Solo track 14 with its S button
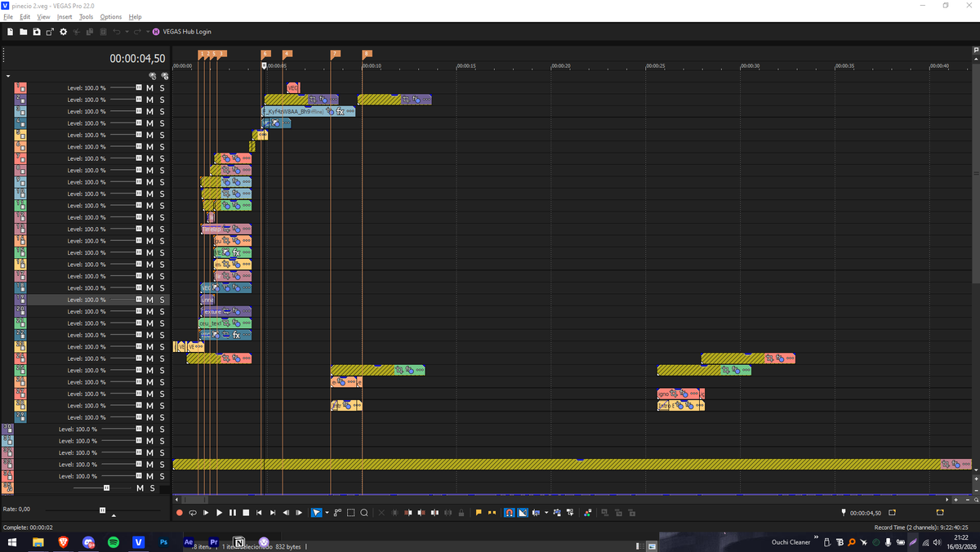Viewport: 980px width, 552px height. tap(162, 241)
